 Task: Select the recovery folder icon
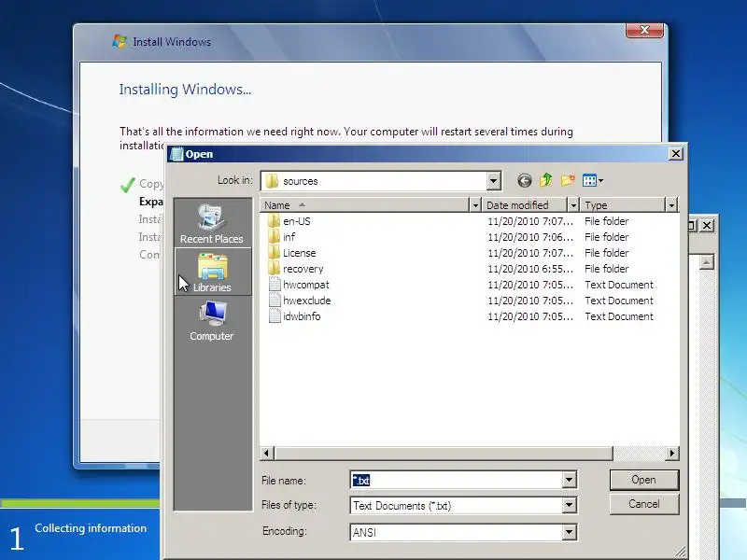[x=274, y=269]
